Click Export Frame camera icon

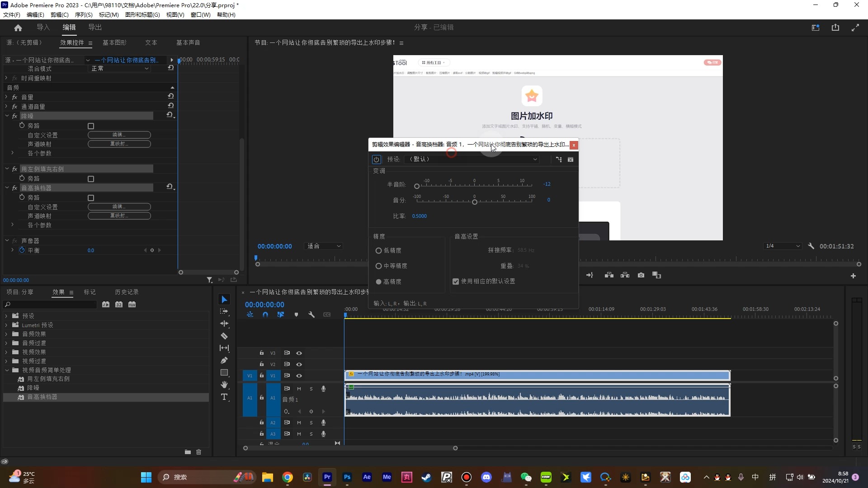(641, 275)
